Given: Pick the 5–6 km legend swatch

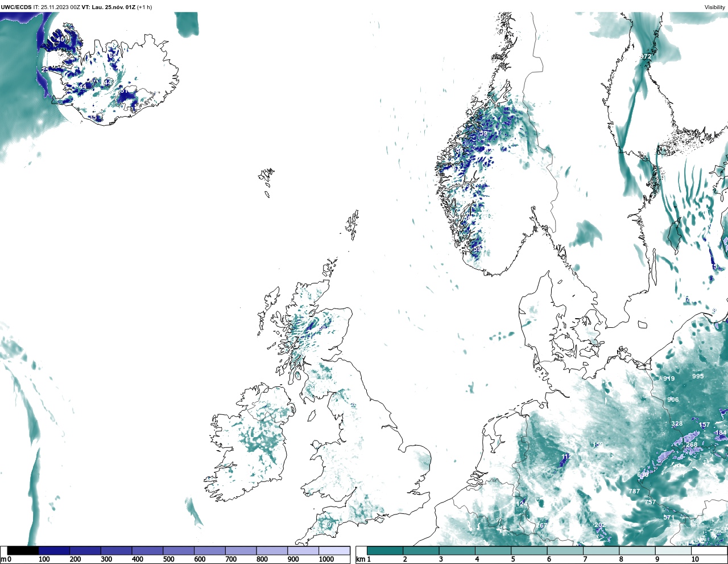Looking at the screenshot, I should (x=528, y=551).
